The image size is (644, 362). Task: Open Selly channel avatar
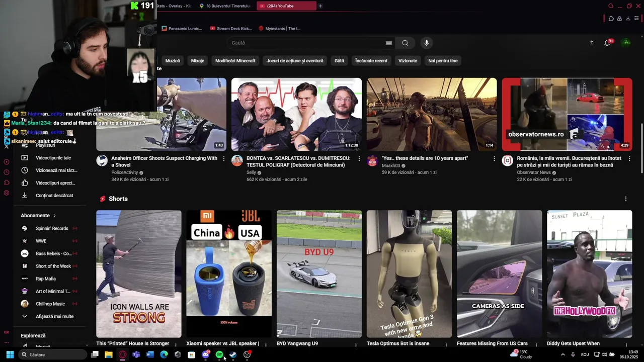[x=237, y=160]
